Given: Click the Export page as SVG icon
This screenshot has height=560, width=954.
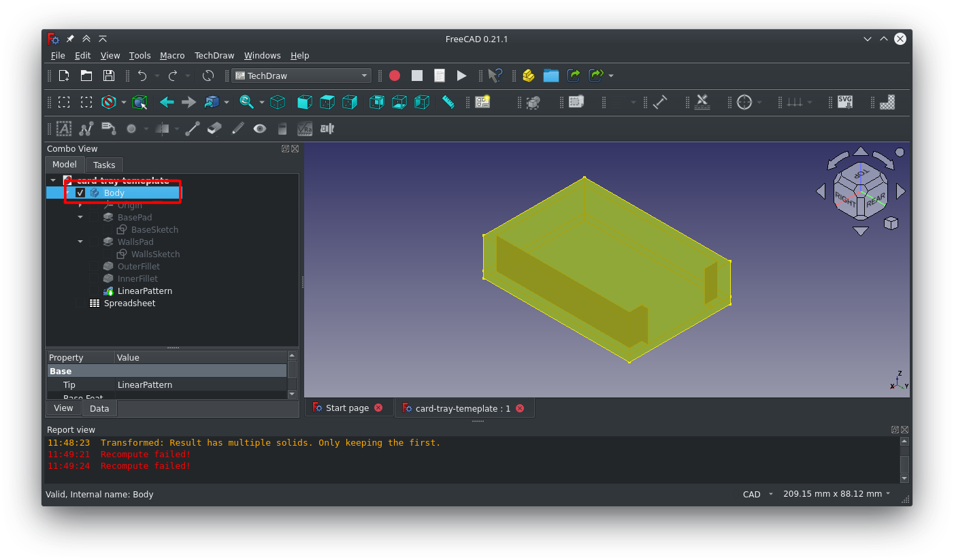Looking at the screenshot, I should coord(844,102).
